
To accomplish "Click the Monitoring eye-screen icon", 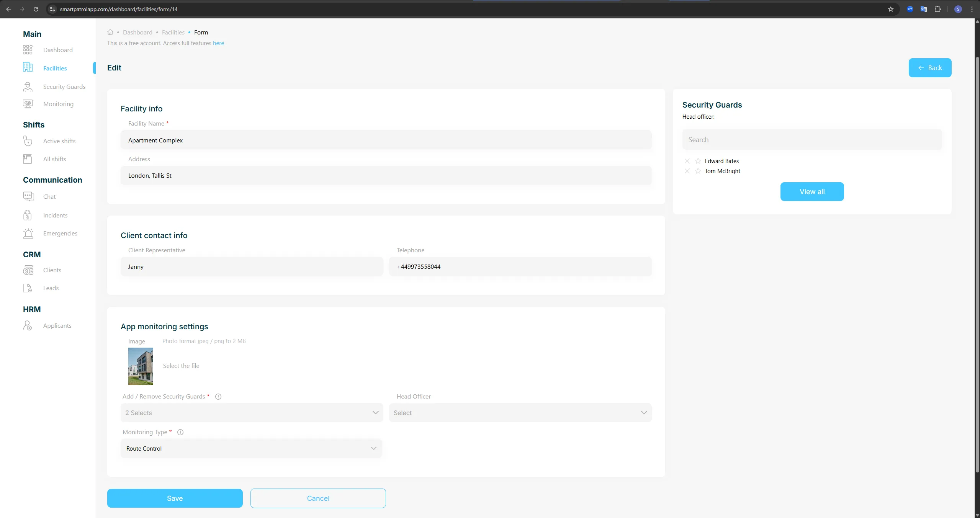I will [28, 104].
